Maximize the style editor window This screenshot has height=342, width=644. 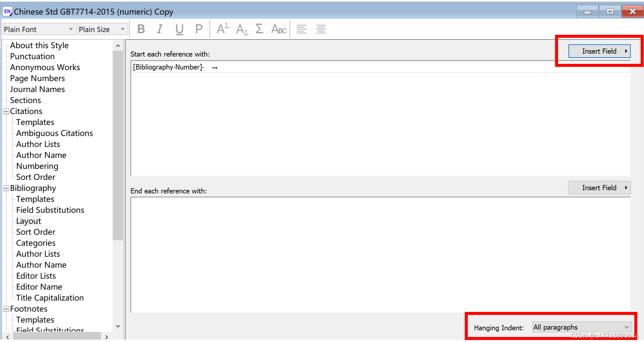tap(610, 12)
